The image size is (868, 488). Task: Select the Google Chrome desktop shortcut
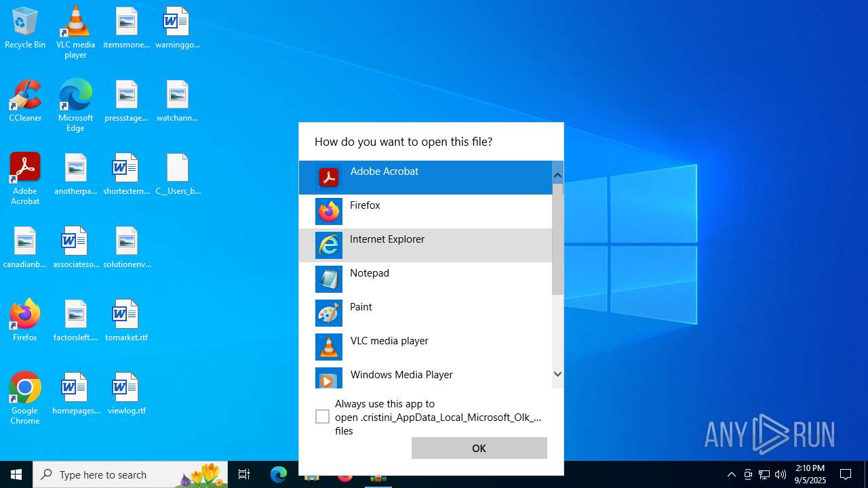[25, 399]
